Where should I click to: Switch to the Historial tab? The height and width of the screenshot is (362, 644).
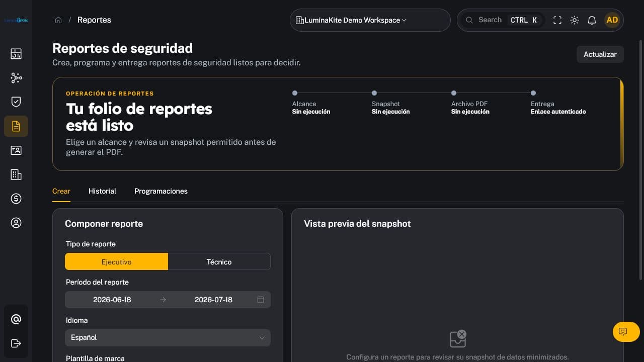click(x=102, y=192)
